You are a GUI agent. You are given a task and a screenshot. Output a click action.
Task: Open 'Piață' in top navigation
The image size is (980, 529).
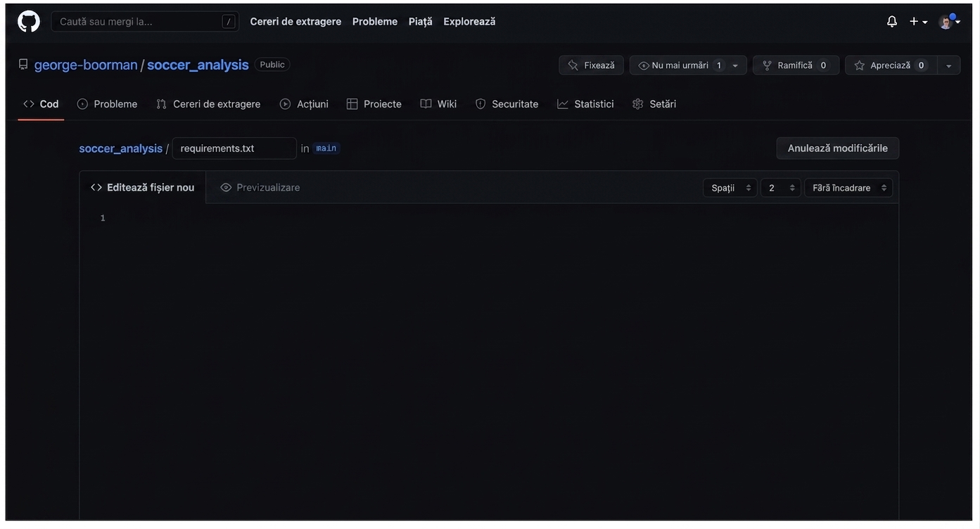click(421, 22)
